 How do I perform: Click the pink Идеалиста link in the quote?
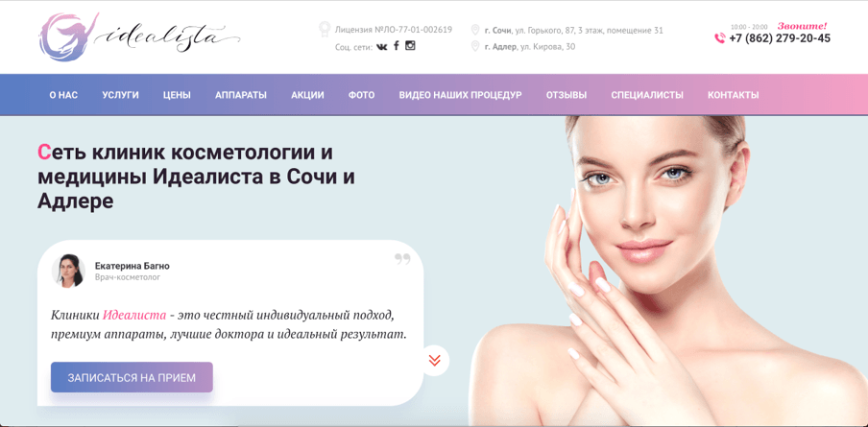tap(134, 316)
